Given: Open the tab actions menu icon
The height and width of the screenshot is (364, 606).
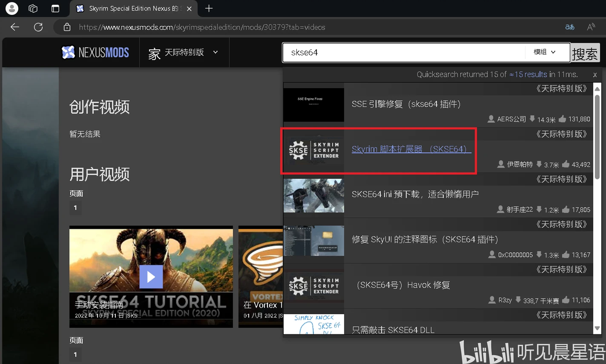Looking at the screenshot, I should click(x=55, y=9).
